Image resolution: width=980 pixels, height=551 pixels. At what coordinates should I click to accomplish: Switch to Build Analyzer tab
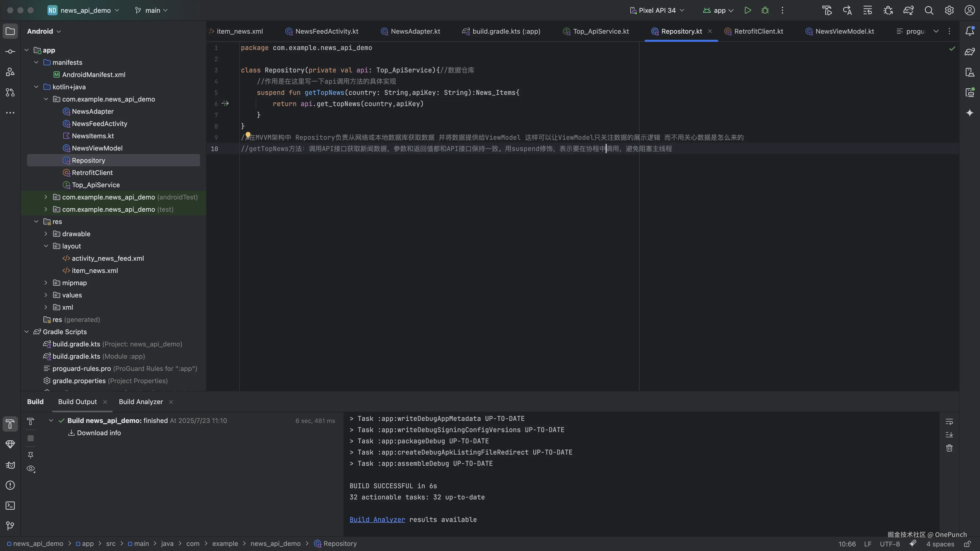[140, 402]
